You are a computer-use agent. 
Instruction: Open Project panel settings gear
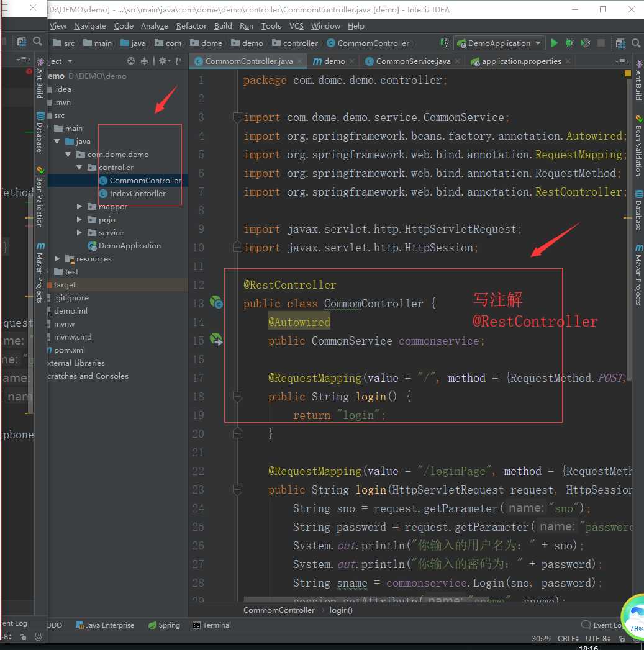tap(163, 61)
